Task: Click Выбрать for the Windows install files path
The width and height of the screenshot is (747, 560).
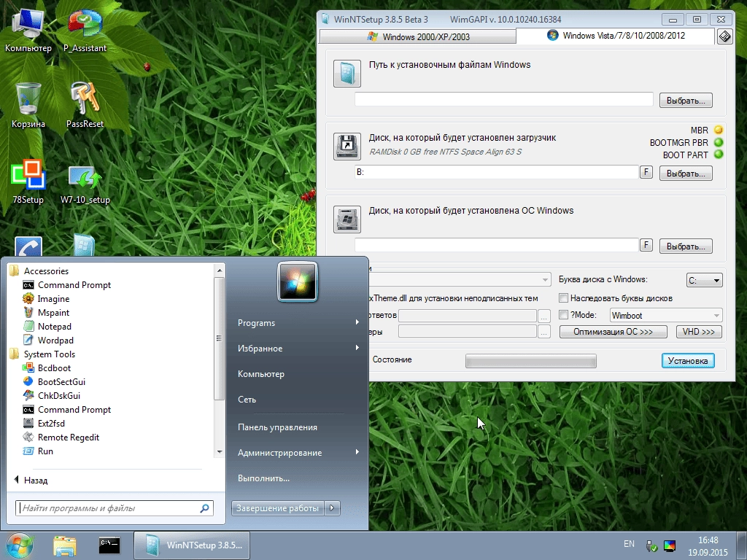Action: [686, 101]
